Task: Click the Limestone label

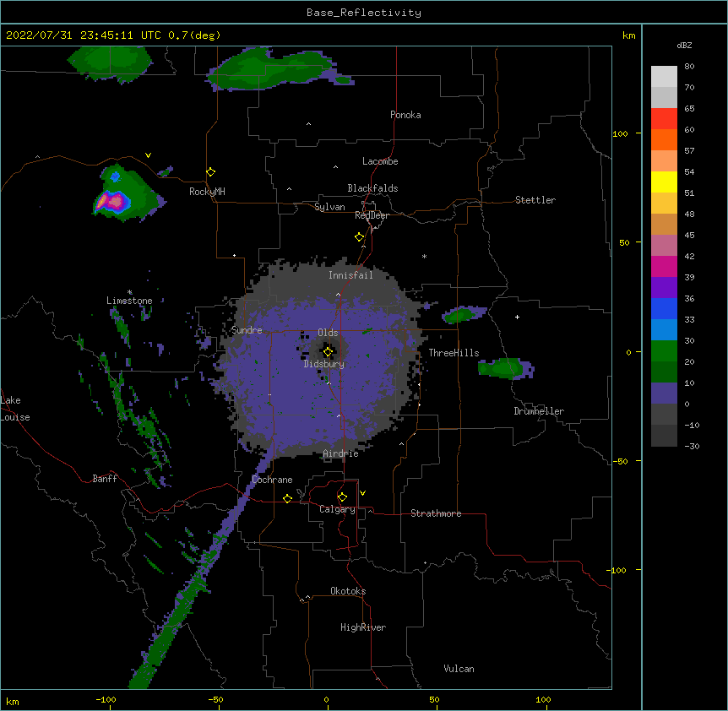Action: click(129, 301)
